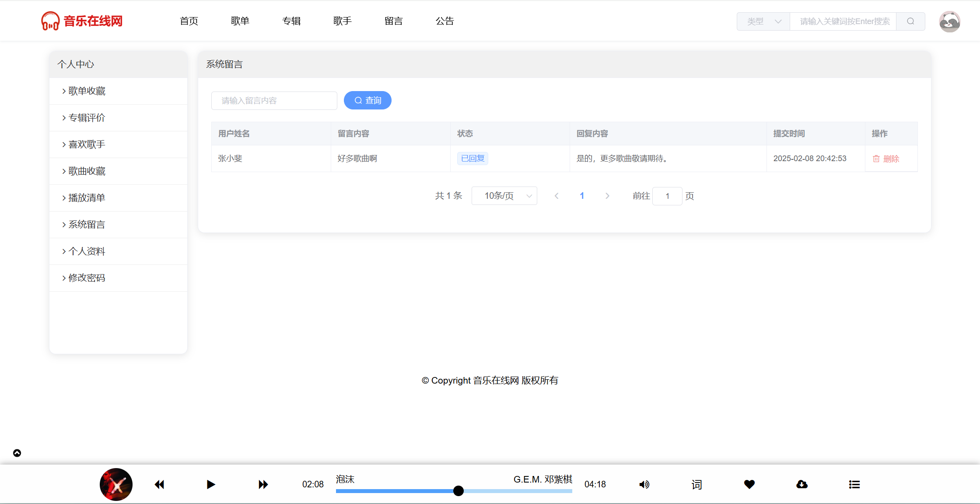
Task: Open 歌单收藏 in the sidebar
Action: coord(87,91)
